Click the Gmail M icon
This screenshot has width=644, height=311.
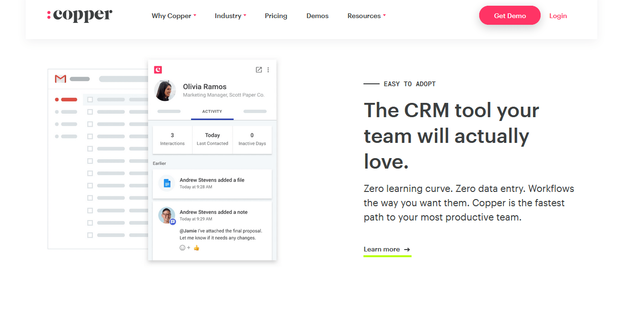pos(60,79)
